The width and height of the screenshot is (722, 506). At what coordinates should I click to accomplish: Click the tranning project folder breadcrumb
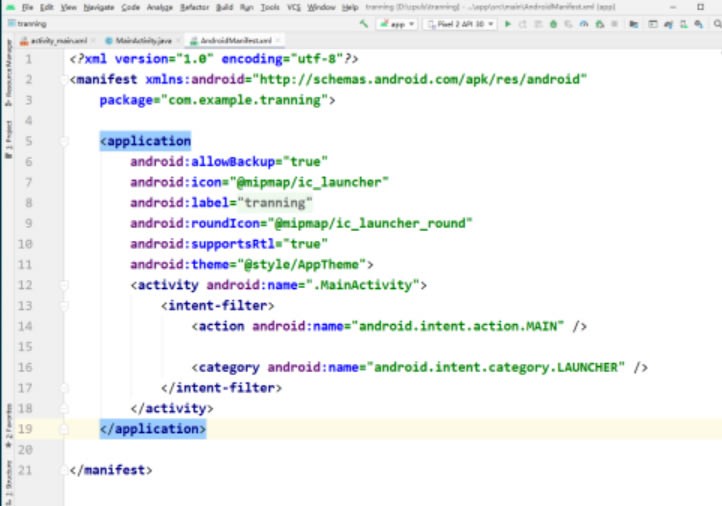click(28, 23)
